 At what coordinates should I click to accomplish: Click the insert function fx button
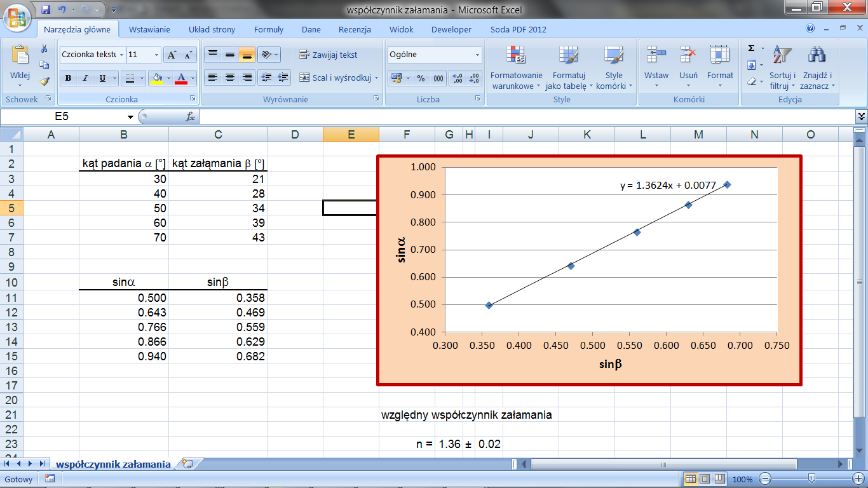(190, 117)
